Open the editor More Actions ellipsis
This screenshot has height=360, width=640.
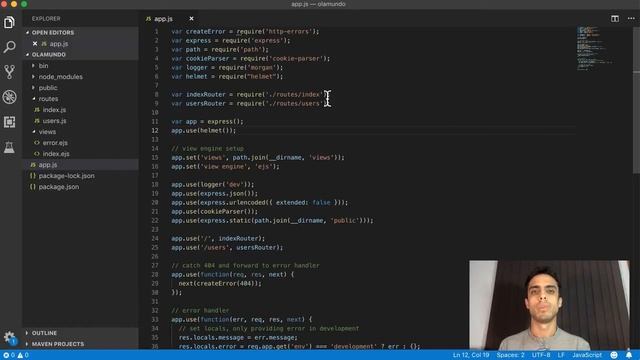tap(631, 19)
